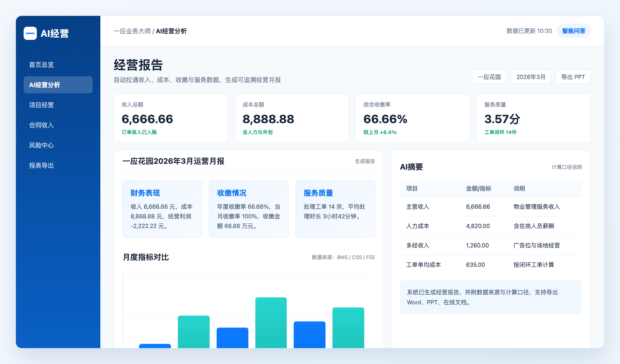Open the 服务质量 report card

pyautogui.click(x=335, y=209)
